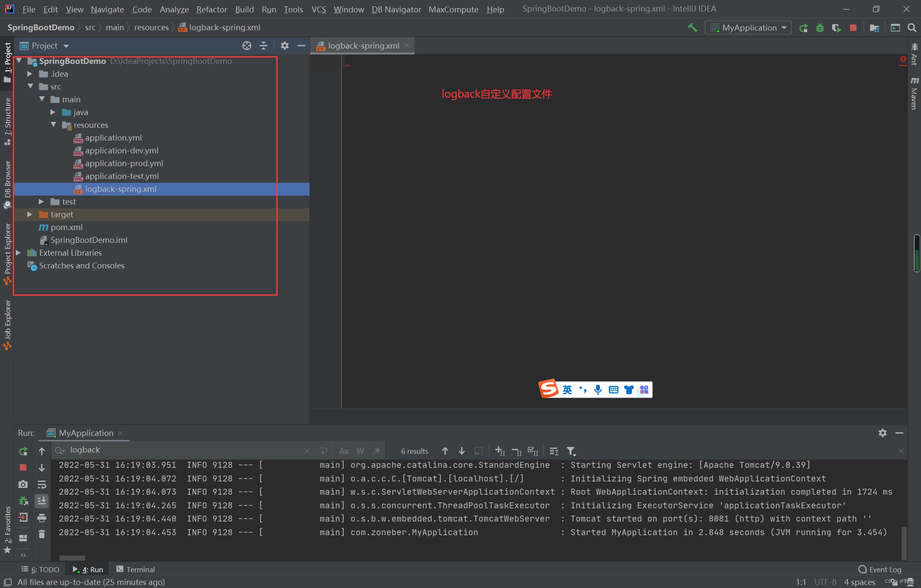
Task: Run MyApplication with Coverage shield icon
Action: (x=836, y=27)
